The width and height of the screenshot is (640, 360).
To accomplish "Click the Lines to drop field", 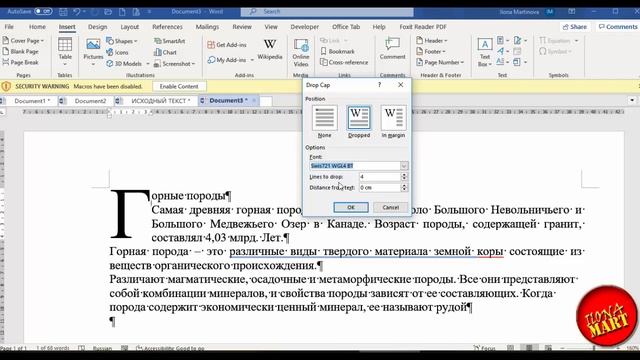I will point(380,177).
